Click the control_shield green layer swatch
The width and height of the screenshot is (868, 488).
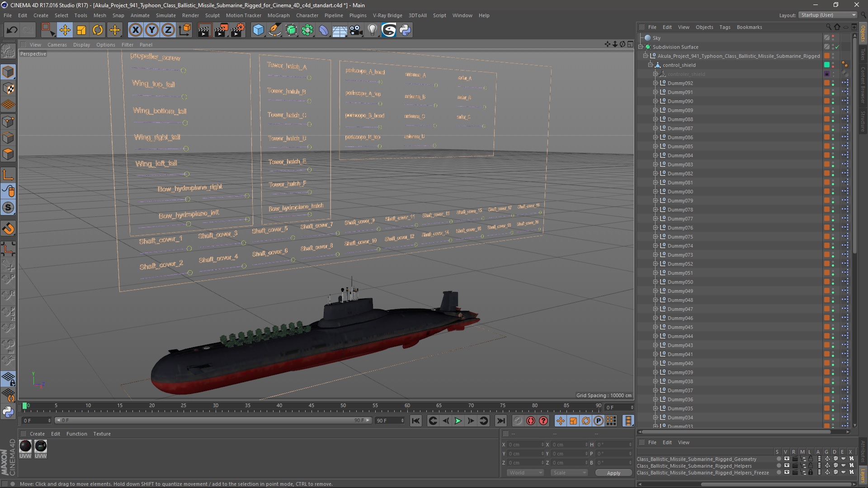tap(826, 65)
